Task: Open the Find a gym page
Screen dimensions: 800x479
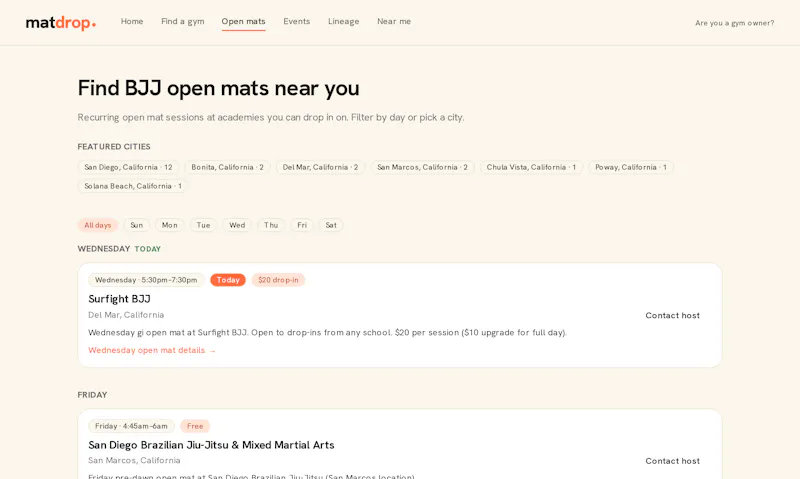Action: pos(183,21)
